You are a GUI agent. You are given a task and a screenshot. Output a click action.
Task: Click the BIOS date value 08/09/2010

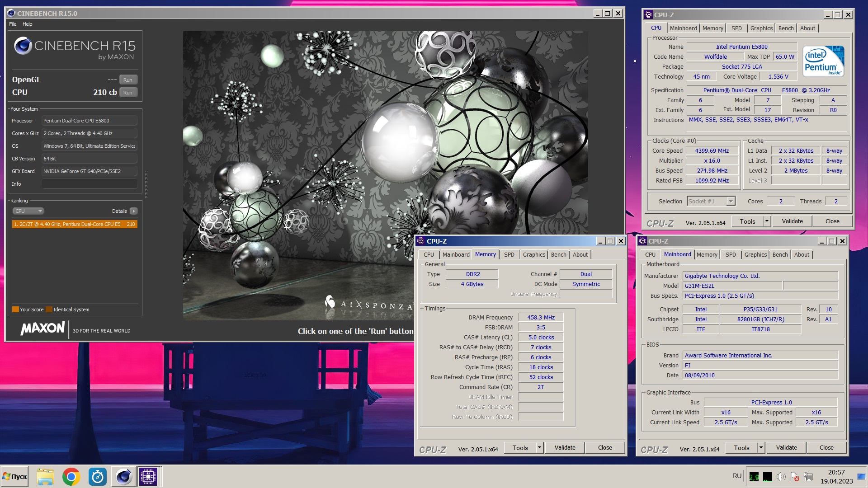pyautogui.click(x=760, y=375)
